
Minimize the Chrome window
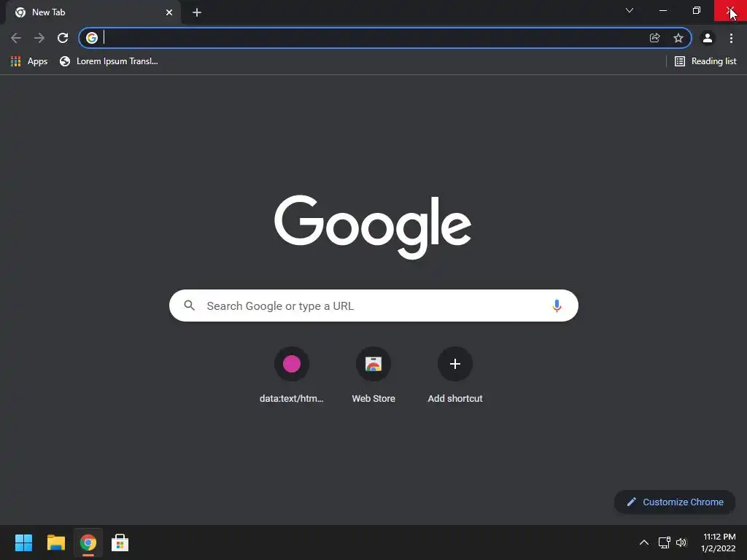tap(662, 10)
